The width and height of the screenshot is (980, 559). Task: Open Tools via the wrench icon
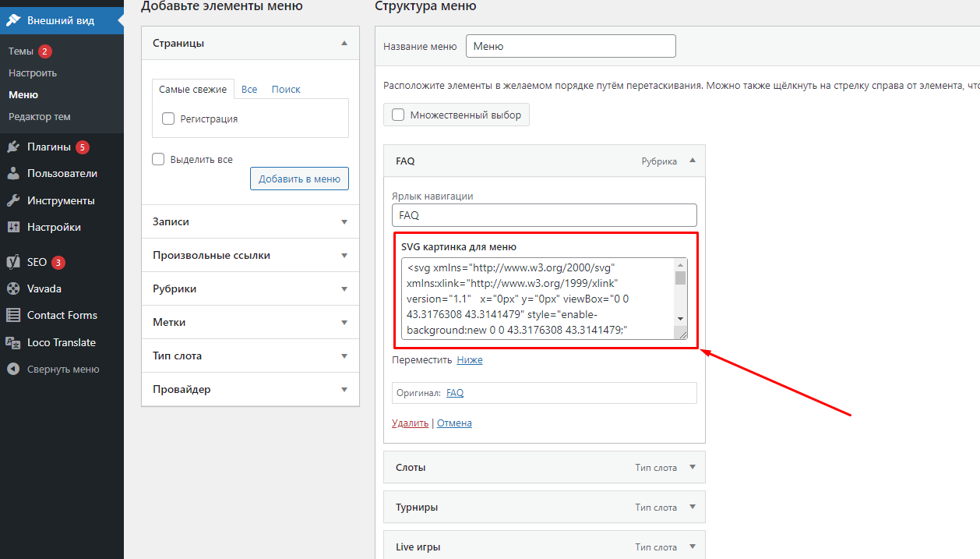[x=13, y=200]
